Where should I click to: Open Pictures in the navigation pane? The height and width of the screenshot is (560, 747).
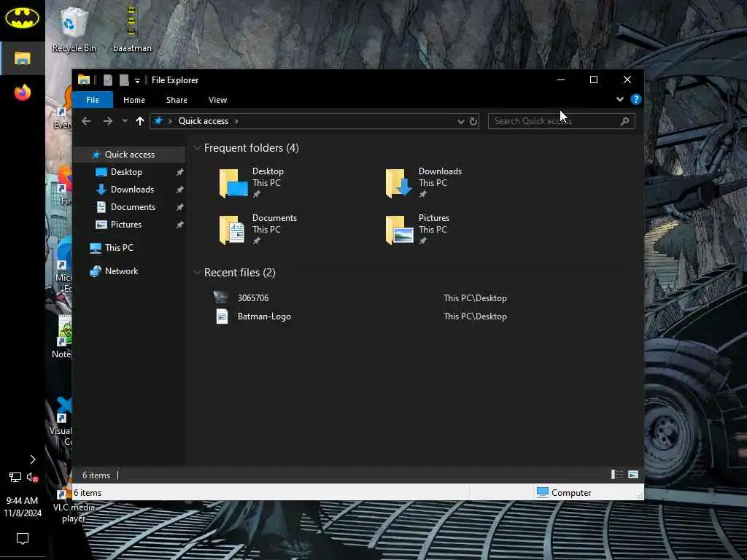coord(125,225)
